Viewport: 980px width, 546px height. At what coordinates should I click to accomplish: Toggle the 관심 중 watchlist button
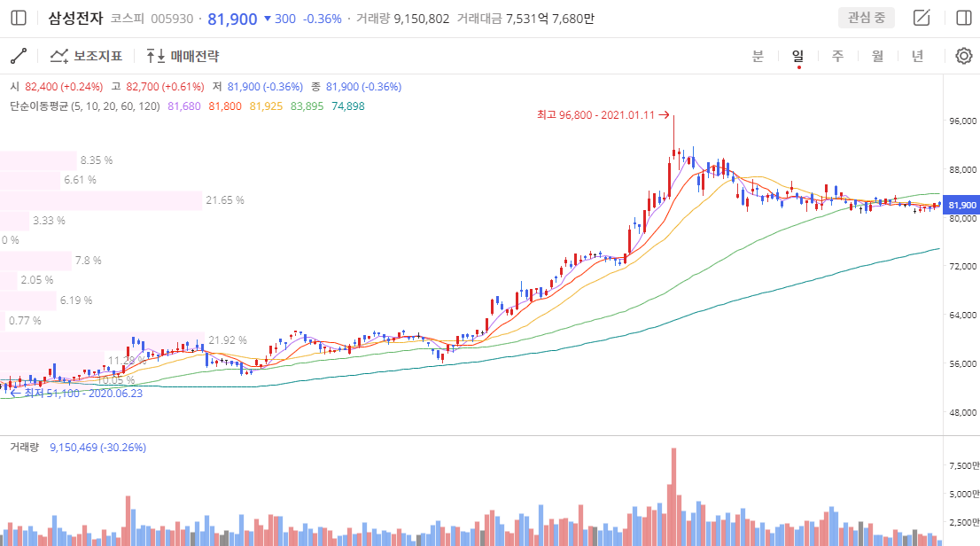click(866, 18)
